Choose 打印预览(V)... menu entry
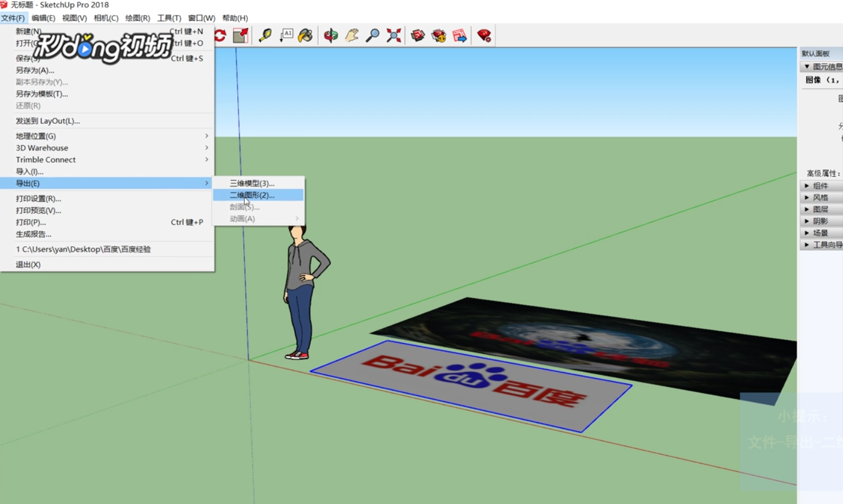Image resolution: width=843 pixels, height=504 pixels. coord(107,210)
